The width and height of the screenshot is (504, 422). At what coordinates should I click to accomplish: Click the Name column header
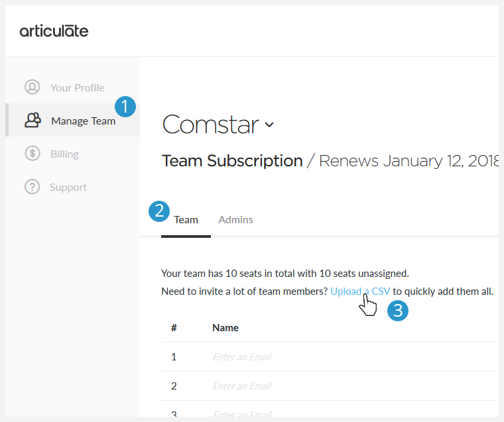[225, 327]
